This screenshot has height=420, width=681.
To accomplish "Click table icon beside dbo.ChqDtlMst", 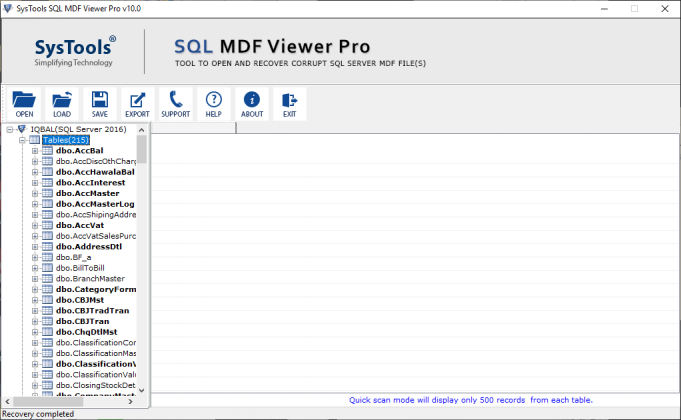I will [47, 332].
